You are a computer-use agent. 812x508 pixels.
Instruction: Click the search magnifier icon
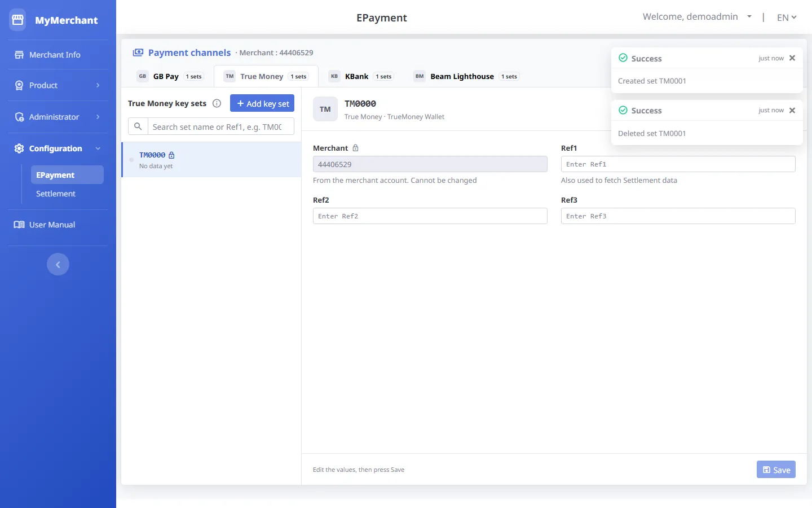pos(138,126)
